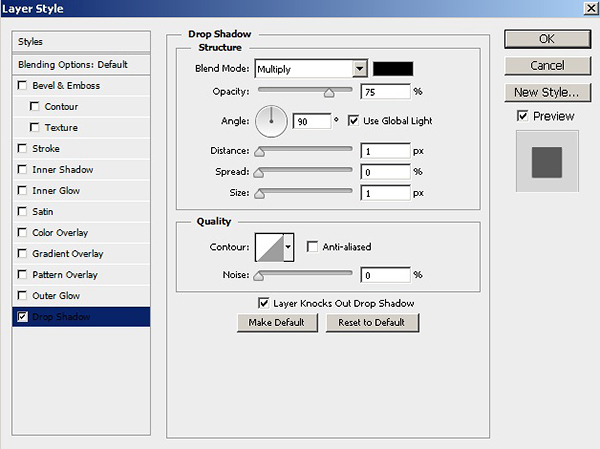This screenshot has width=600, height=449.
Task: Toggle Use Global Light checkbox
Action: [353, 121]
